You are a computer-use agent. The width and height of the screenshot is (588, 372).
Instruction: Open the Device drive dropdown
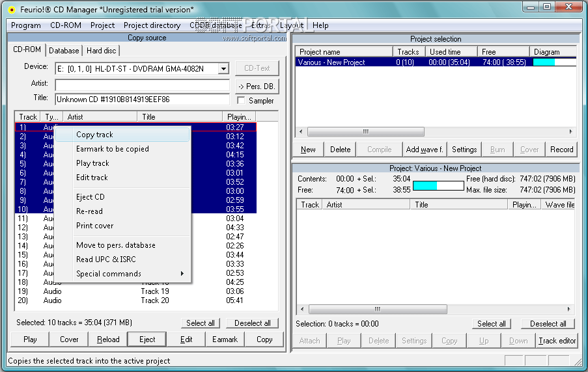(223, 69)
